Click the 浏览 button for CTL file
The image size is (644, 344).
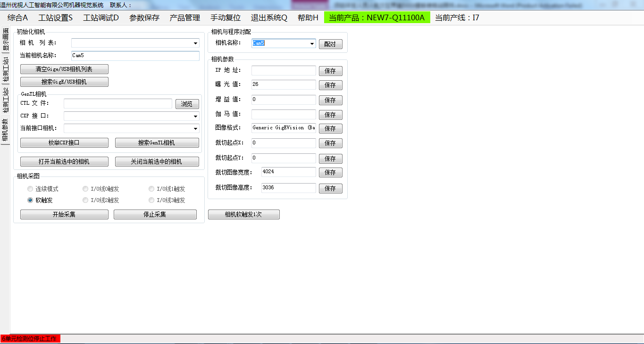point(187,104)
